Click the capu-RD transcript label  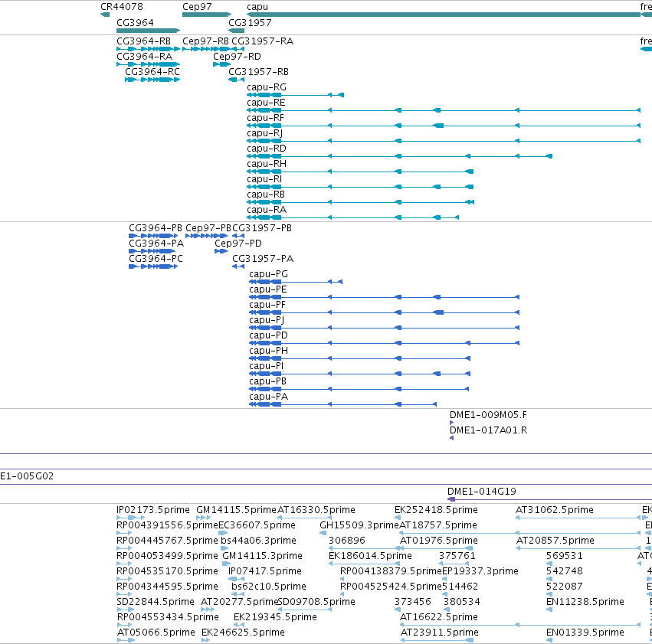point(267,149)
